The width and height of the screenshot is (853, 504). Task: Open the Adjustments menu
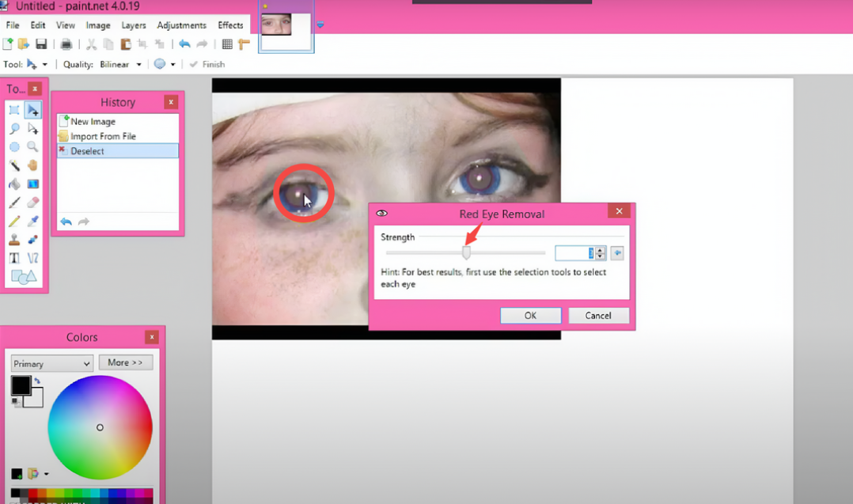pos(181,25)
